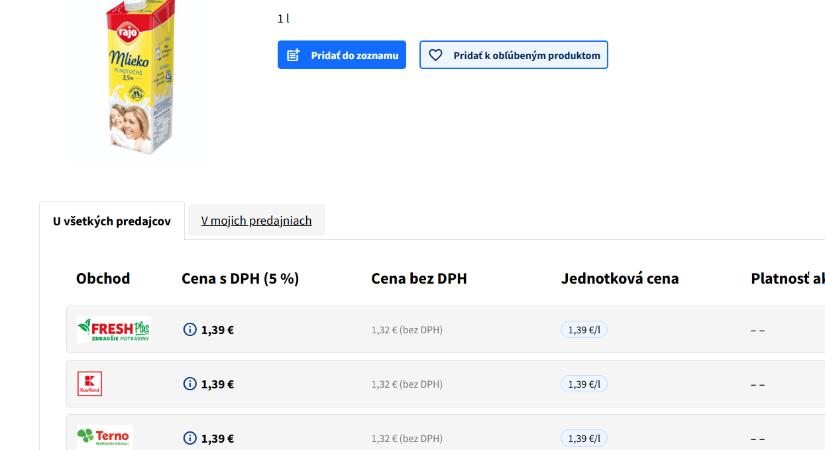This screenshot has height=450, width=825.
Task: Open the Kaufland store logo
Action: click(89, 384)
